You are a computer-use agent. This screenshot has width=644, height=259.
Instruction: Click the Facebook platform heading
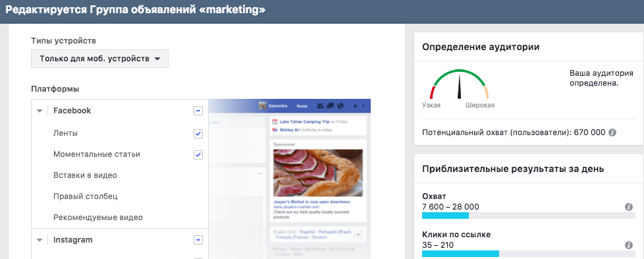(72, 111)
